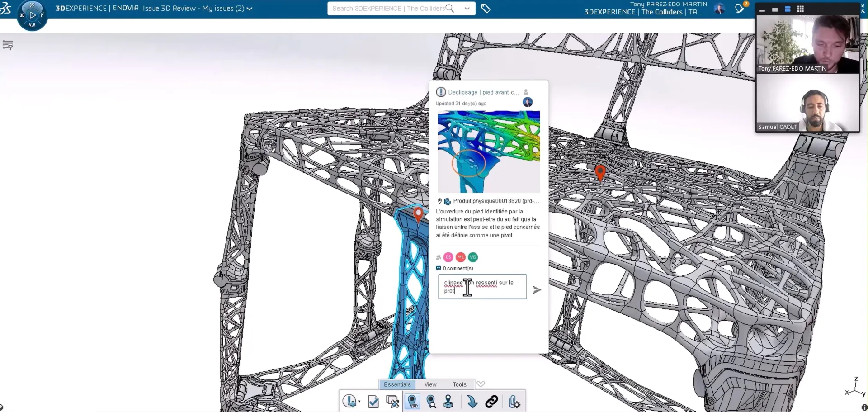Open the notifications bell icon

point(740,9)
